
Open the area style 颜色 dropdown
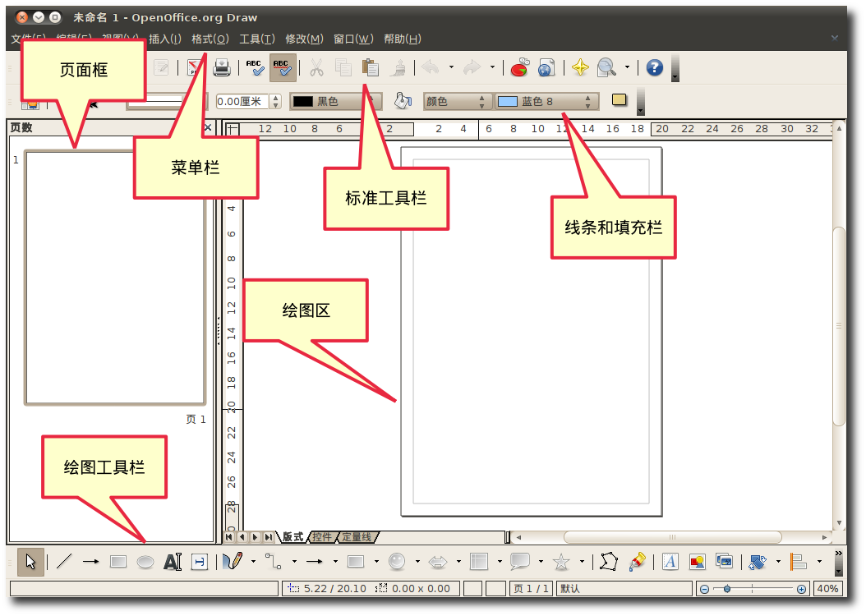(x=456, y=101)
